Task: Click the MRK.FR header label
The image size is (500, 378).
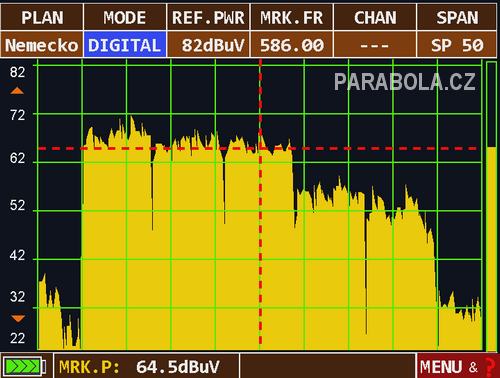Action: click(292, 18)
